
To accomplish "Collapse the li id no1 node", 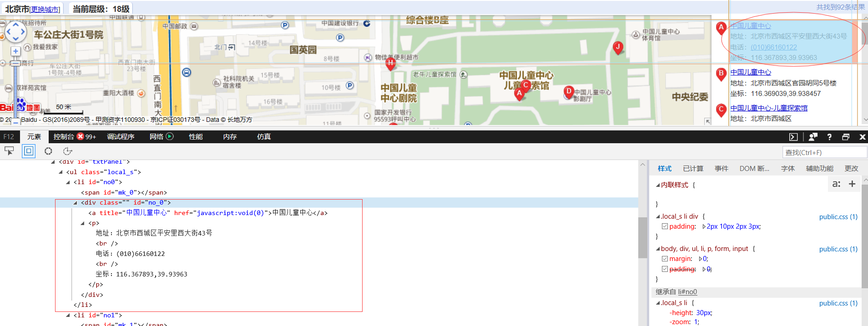I will (68, 315).
